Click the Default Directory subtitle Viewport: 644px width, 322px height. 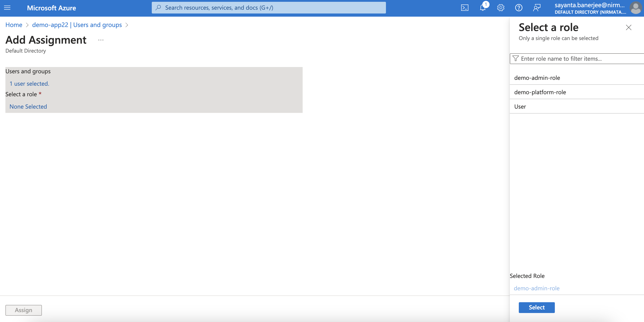point(26,51)
